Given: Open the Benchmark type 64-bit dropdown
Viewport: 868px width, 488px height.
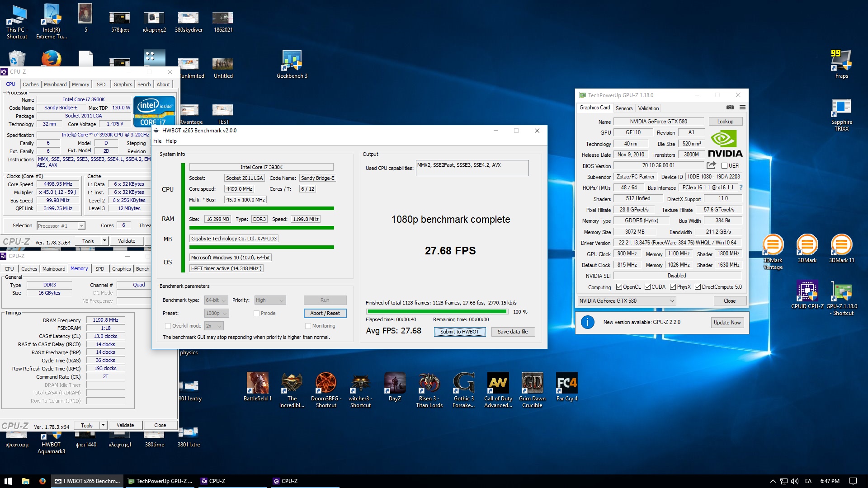Looking at the screenshot, I should tap(216, 300).
